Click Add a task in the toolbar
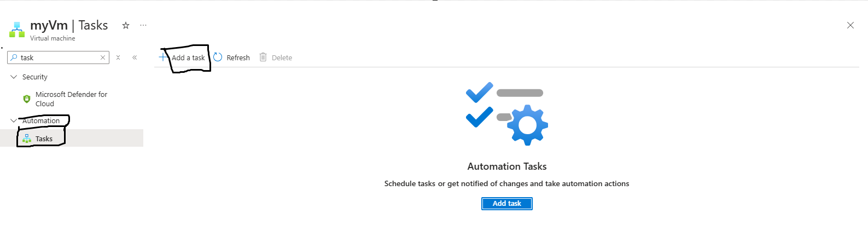Viewport: 868px width, 242px height. pyautogui.click(x=188, y=57)
